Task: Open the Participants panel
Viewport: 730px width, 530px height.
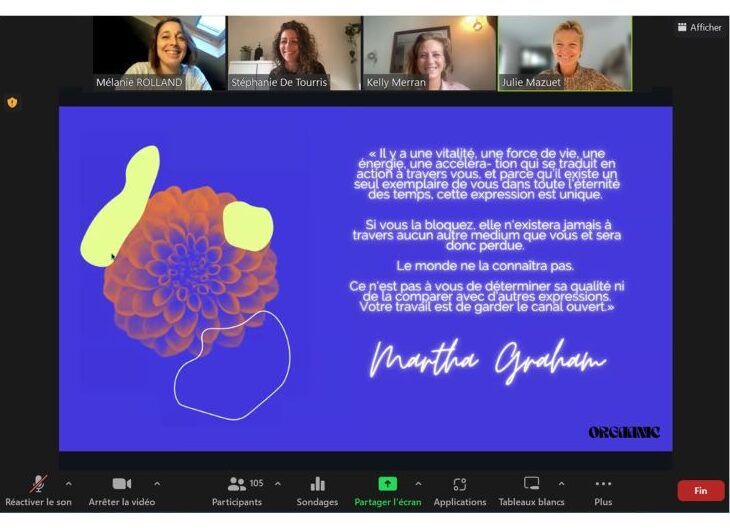Action: (x=237, y=484)
